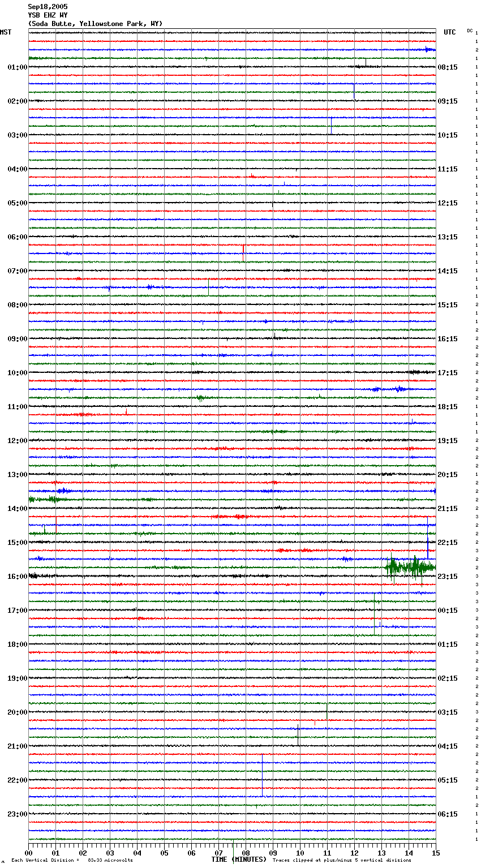Click the 14:15 UTC time label
Image resolution: width=481 pixels, height=868 pixels.
tap(448, 271)
